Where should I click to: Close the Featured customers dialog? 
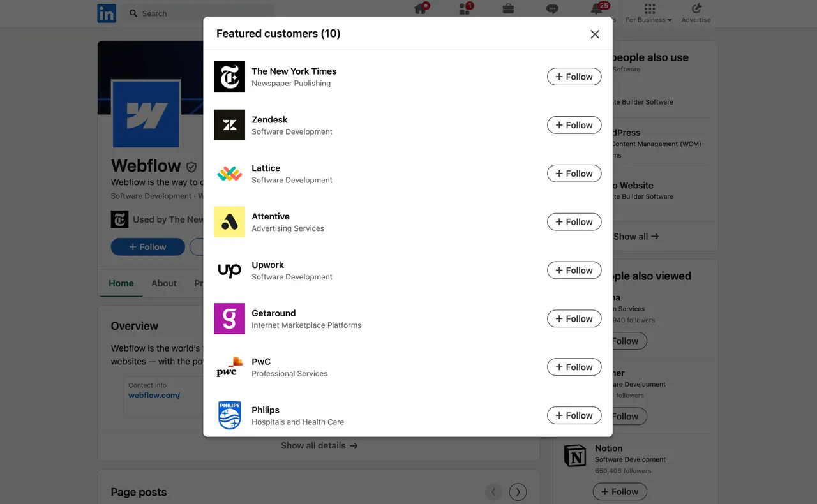[595, 34]
